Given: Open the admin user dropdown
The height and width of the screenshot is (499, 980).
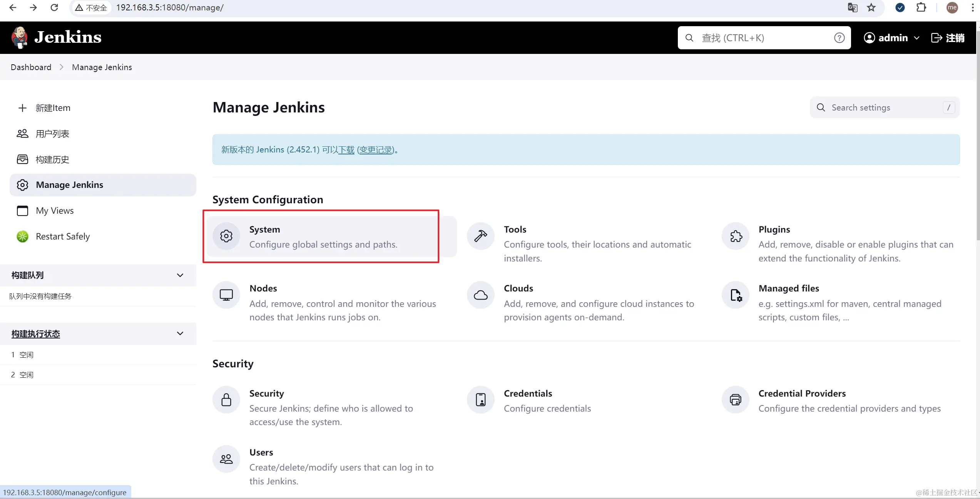Looking at the screenshot, I should (x=916, y=38).
